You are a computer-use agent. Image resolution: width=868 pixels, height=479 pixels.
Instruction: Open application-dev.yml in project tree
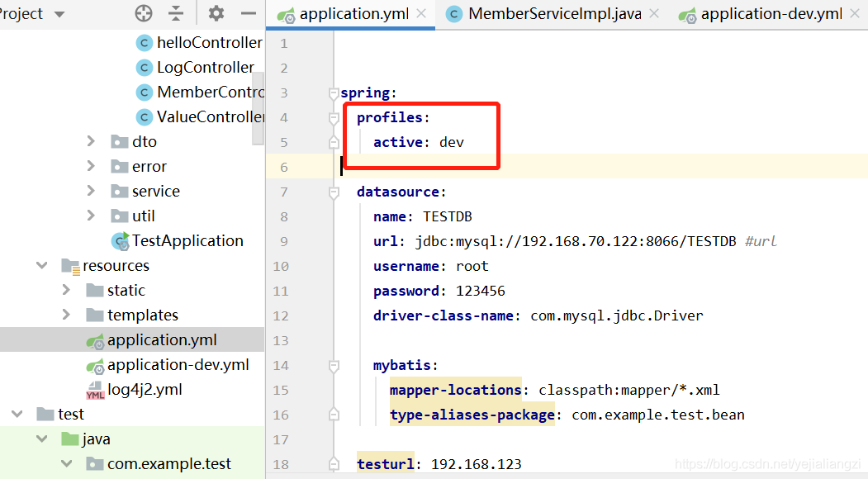pyautogui.click(x=178, y=364)
